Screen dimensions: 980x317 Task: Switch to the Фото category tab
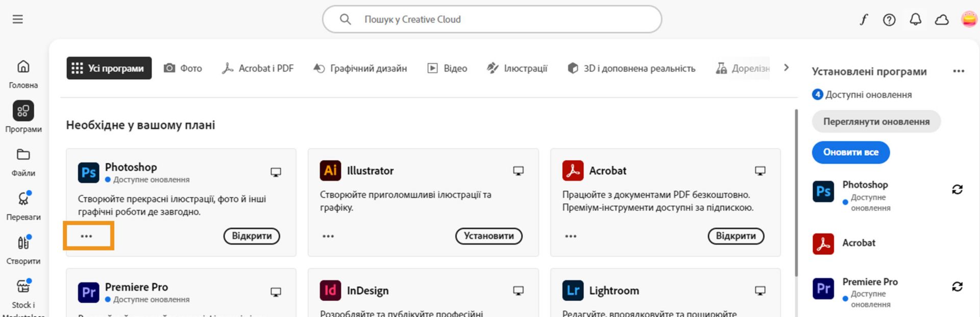coord(183,68)
